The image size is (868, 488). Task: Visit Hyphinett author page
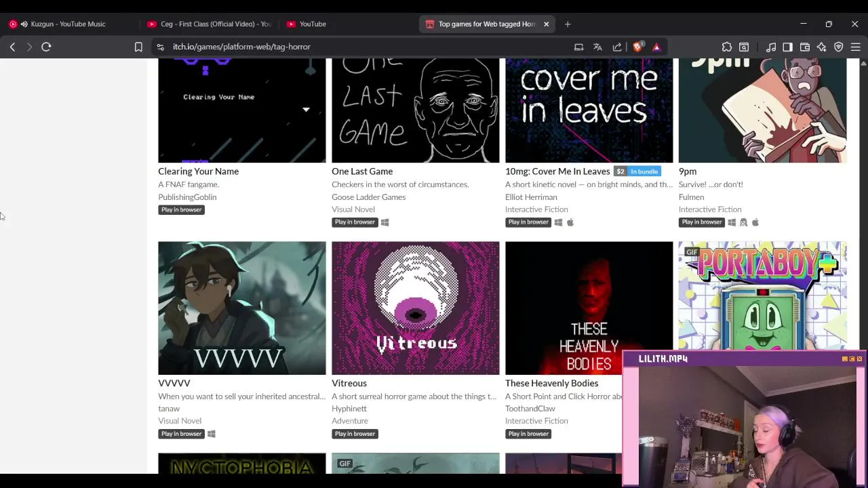[x=349, y=409]
